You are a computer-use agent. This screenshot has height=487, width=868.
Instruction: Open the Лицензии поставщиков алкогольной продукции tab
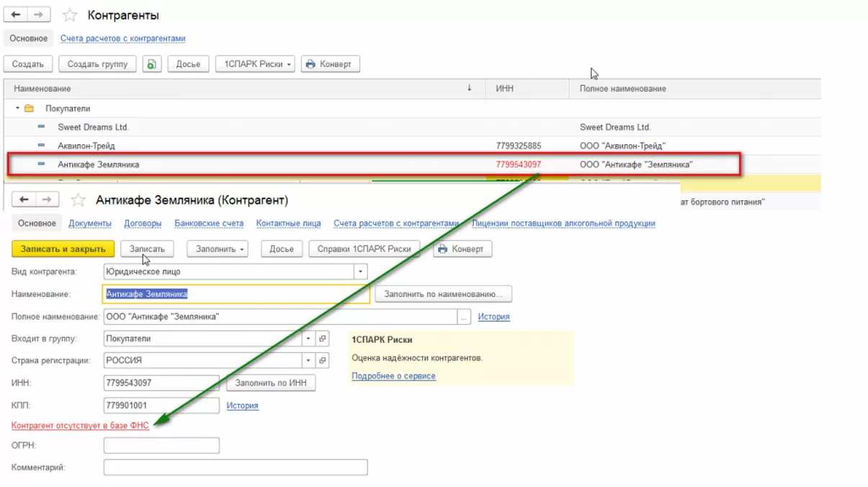(563, 223)
